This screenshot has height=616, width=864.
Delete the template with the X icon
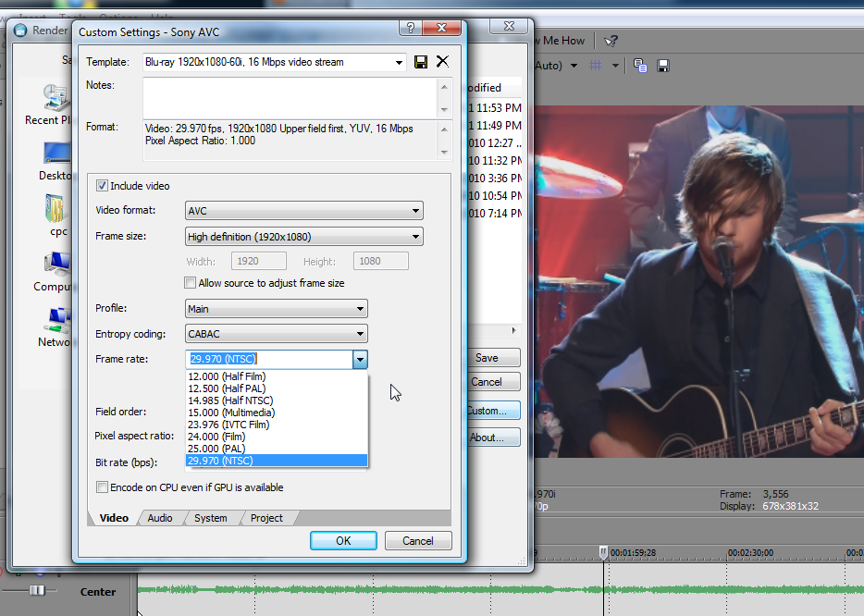(442, 62)
